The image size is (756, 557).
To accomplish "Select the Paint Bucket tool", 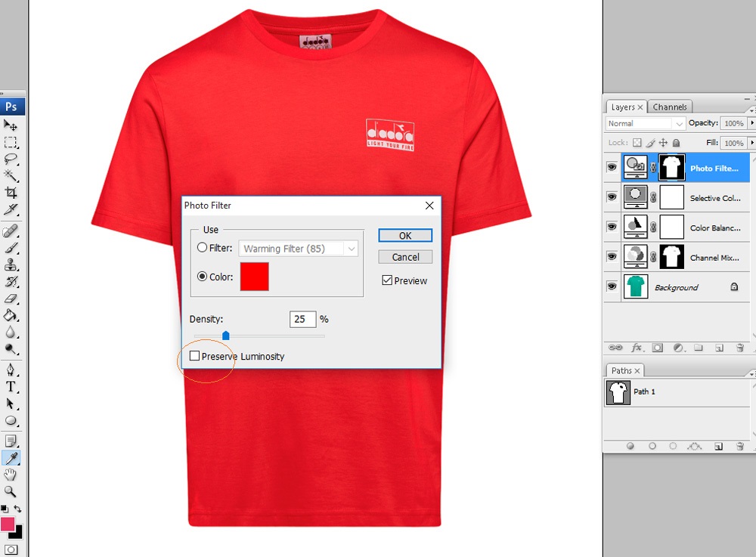I will 10,316.
